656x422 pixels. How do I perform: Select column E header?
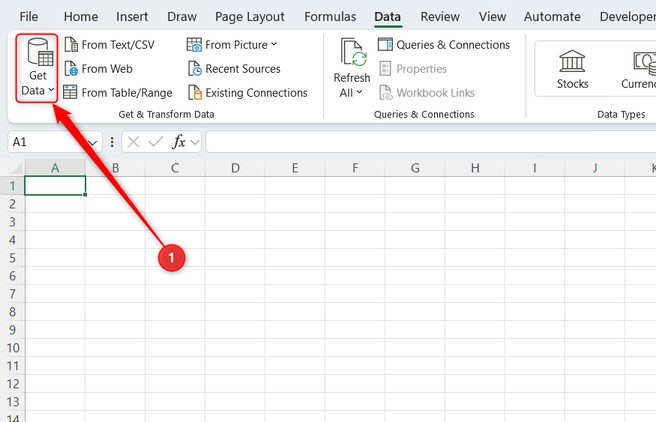tap(295, 168)
